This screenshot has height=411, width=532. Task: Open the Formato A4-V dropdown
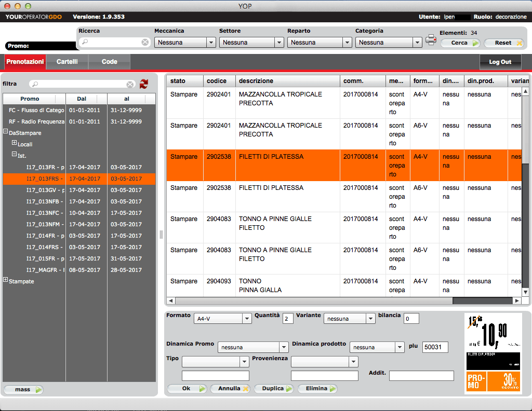point(247,319)
